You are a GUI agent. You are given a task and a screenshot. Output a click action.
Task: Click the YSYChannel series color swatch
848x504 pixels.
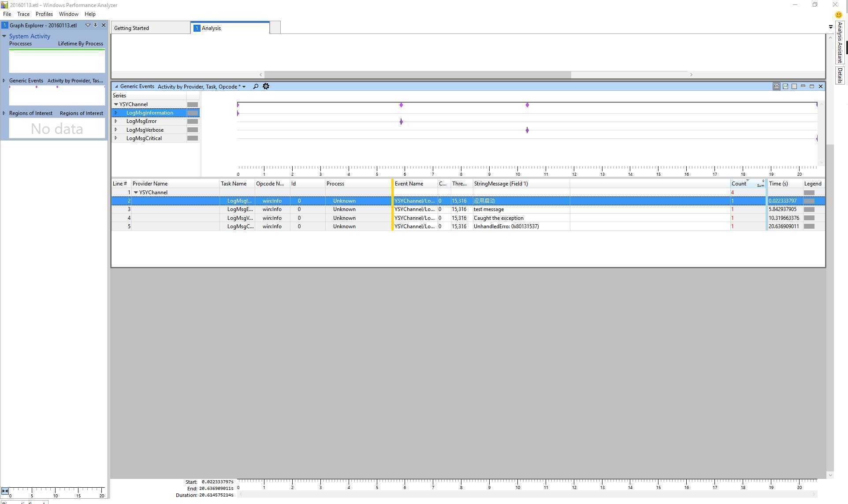click(193, 104)
